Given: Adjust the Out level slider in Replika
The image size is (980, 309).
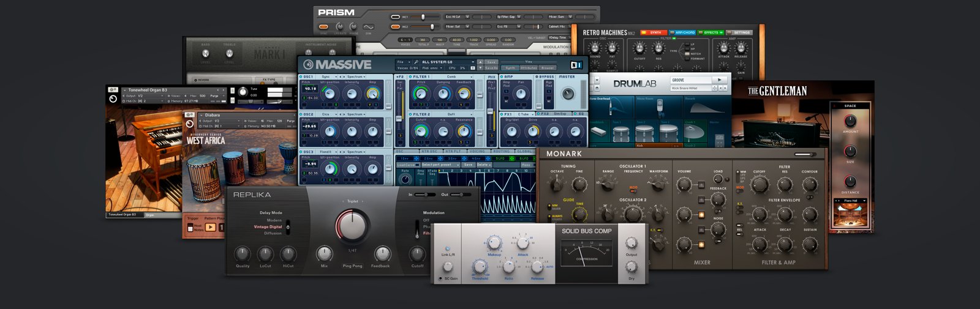Looking at the screenshot, I should pos(461,195).
